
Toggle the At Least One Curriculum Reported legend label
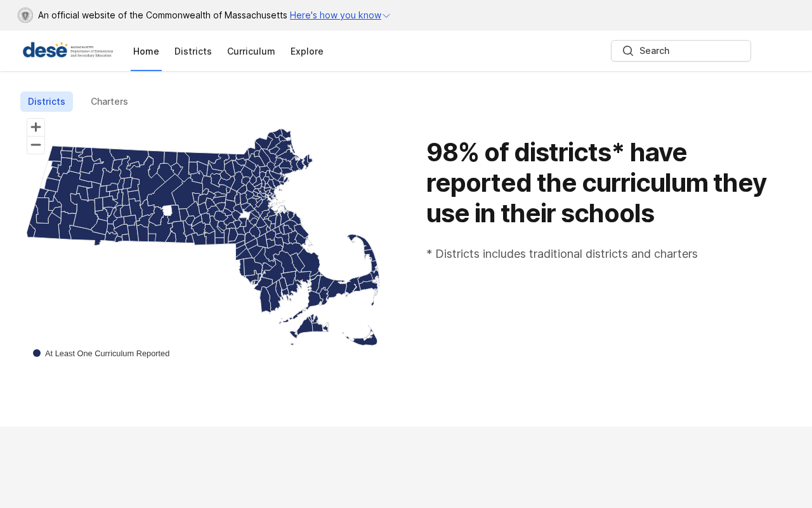click(107, 354)
